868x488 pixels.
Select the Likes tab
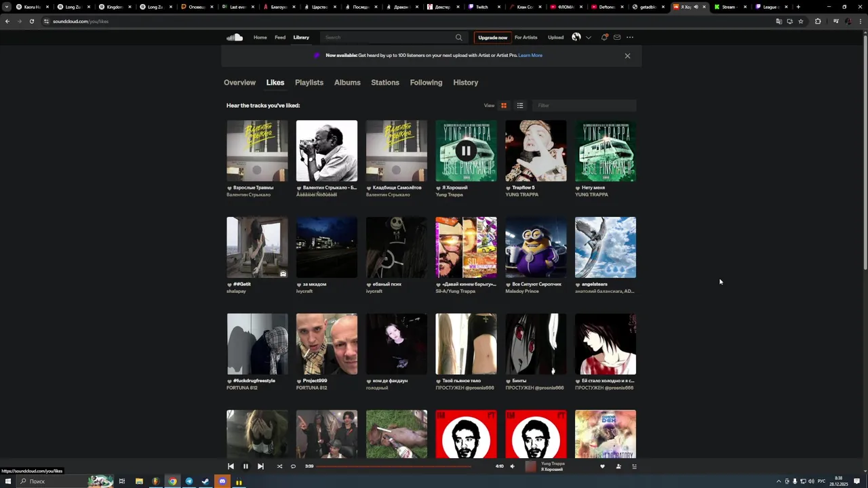(275, 83)
